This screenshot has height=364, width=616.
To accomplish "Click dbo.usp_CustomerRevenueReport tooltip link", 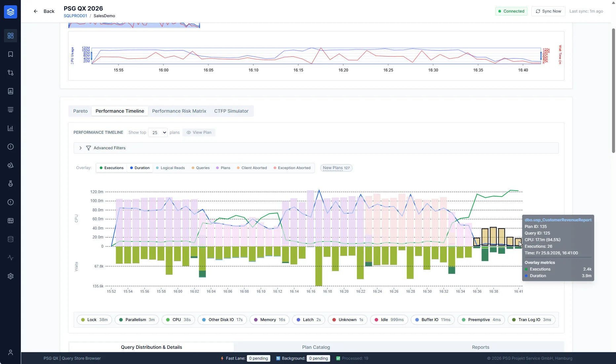I will (558, 220).
